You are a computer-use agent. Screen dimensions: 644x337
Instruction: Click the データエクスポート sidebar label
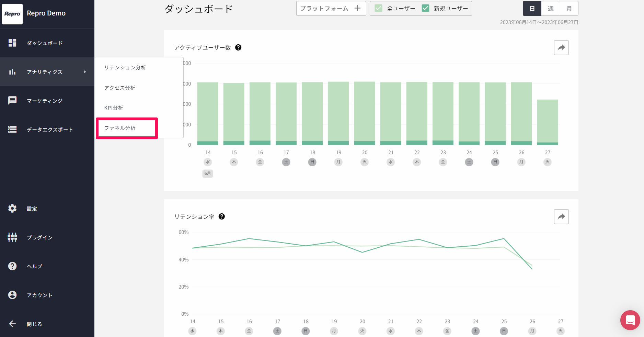[50, 130]
